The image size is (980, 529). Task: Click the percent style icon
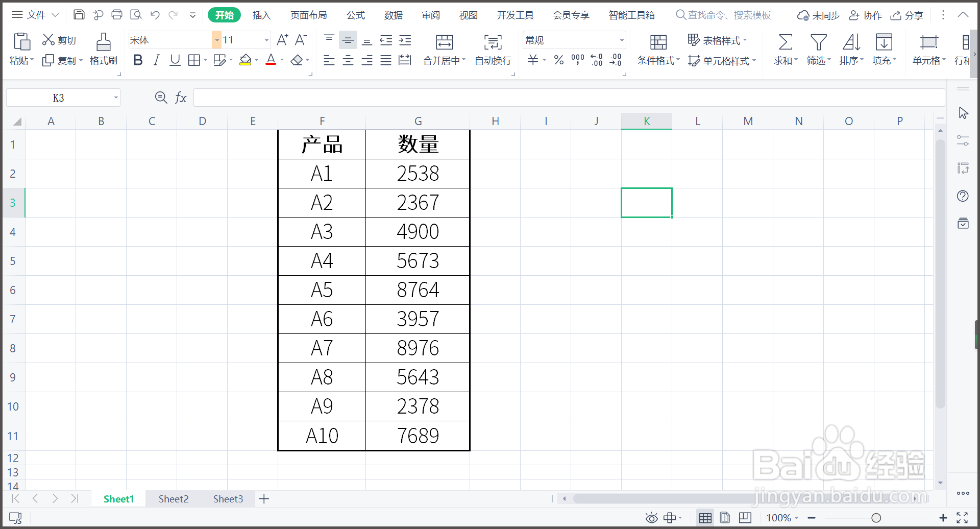(558, 60)
